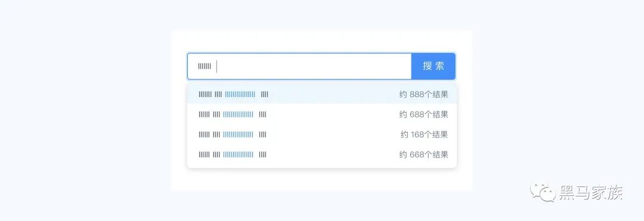
Task: Click the 约 668个结果 count label
Action: click(423, 154)
